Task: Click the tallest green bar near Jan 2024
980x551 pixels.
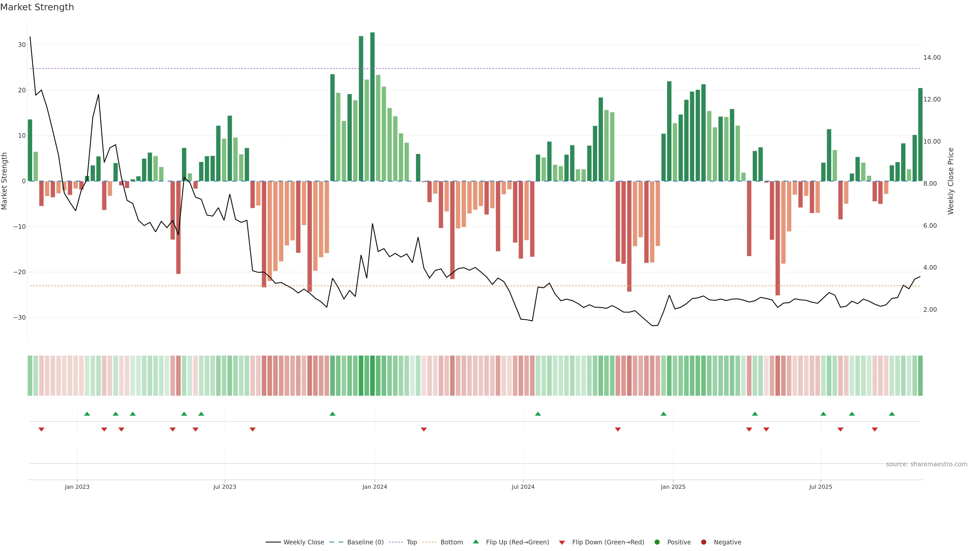Action: 372,106
